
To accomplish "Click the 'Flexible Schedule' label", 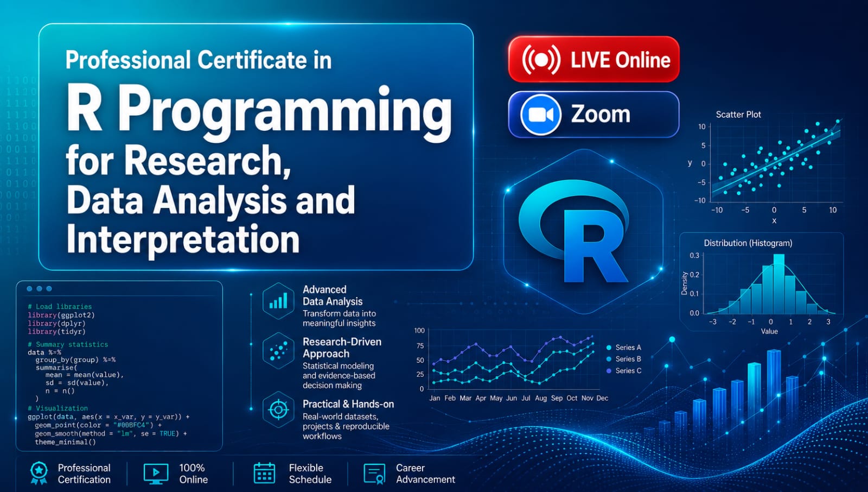I will coord(310,474).
